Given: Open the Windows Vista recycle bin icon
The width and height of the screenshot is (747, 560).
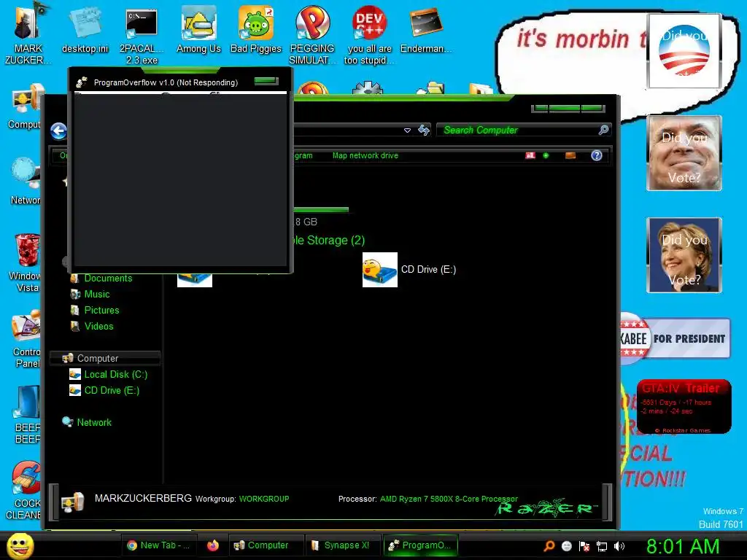Looking at the screenshot, I should coord(26,262).
